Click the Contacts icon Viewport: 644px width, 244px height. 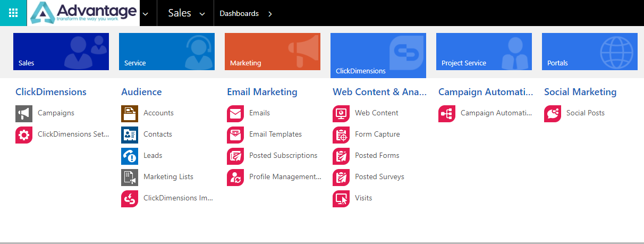click(x=130, y=135)
